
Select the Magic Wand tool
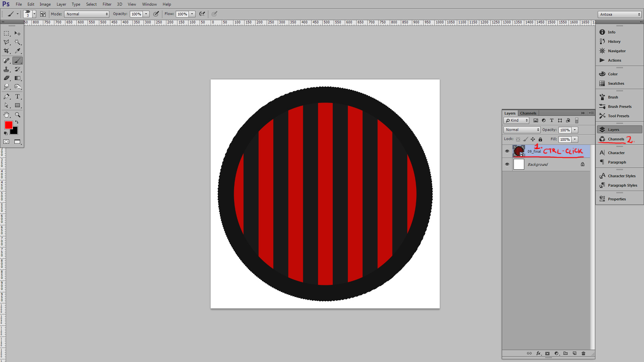pyautogui.click(x=17, y=42)
